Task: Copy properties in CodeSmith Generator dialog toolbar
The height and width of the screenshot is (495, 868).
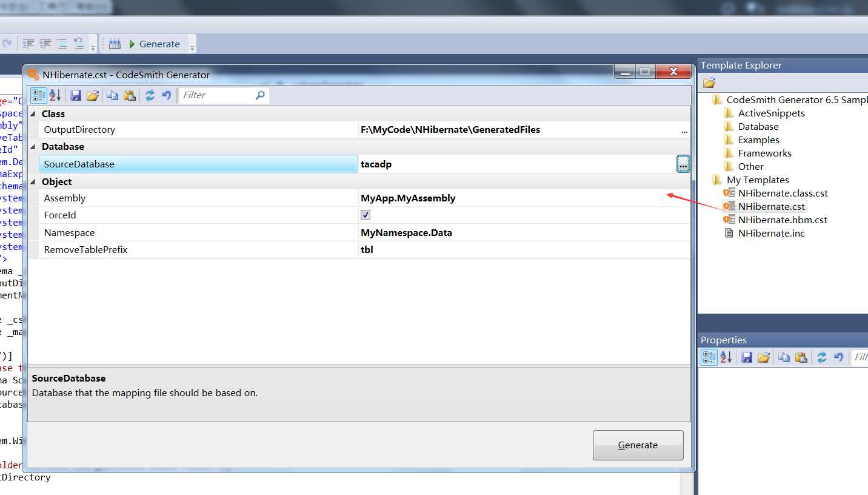Action: tap(113, 95)
